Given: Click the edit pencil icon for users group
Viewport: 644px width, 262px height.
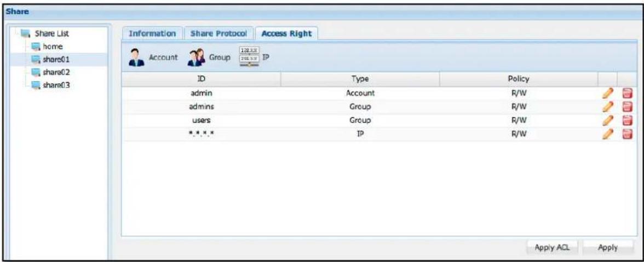Looking at the screenshot, I should pos(607,120).
